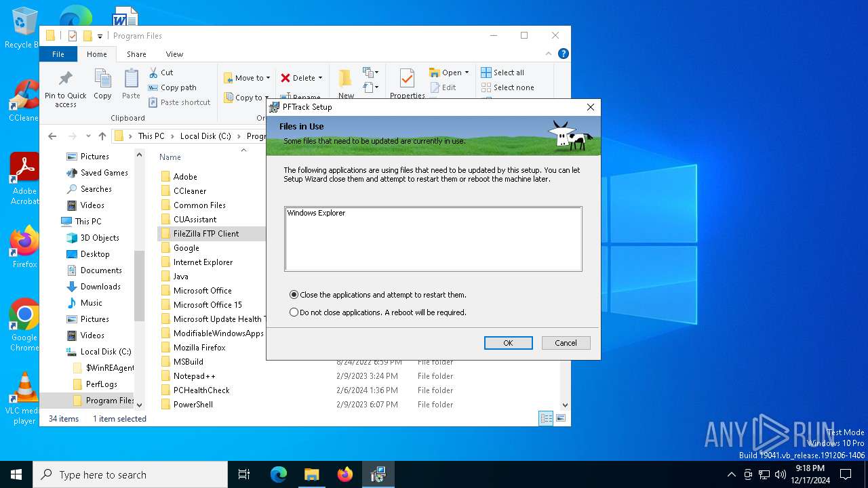Click the New folder icon
The height and width of the screenshot is (488, 868).
point(346,83)
